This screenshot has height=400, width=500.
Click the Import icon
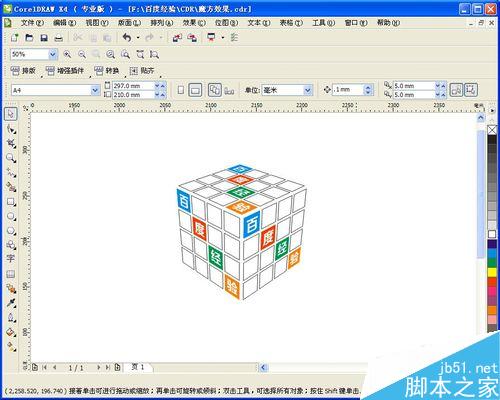(177, 38)
